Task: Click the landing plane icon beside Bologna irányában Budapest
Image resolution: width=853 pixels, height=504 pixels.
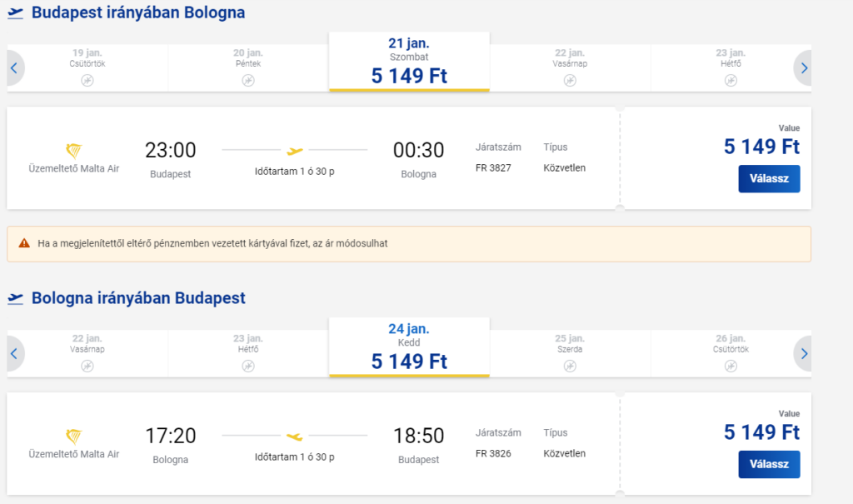Action: 15,298
